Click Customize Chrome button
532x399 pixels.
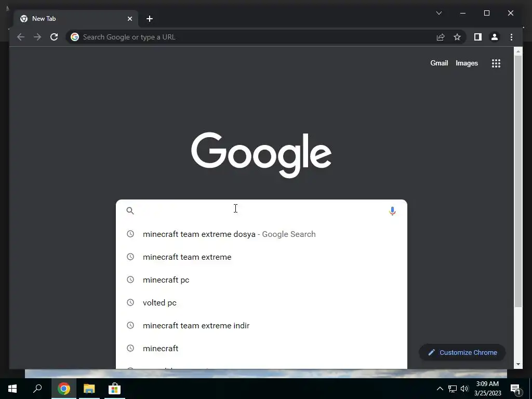pos(462,353)
